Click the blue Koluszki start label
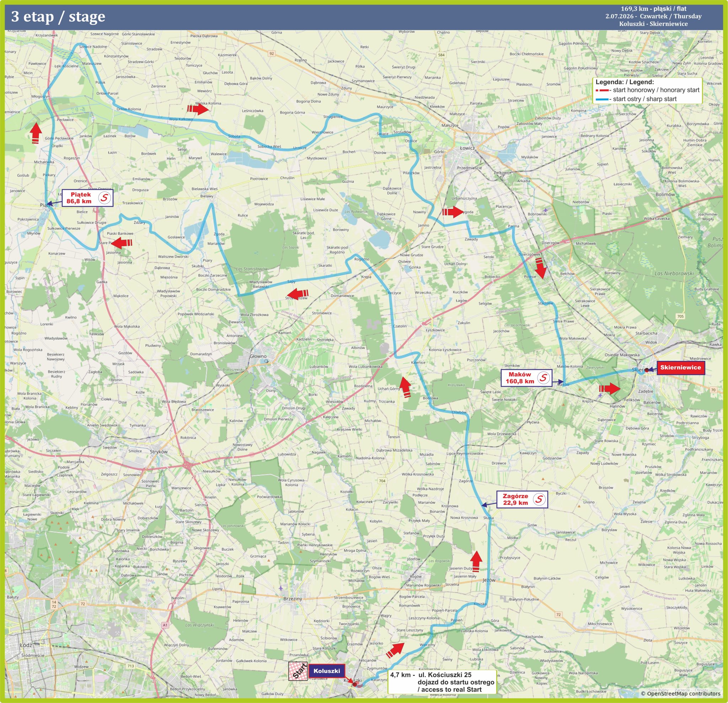The image size is (728, 703). [x=326, y=671]
